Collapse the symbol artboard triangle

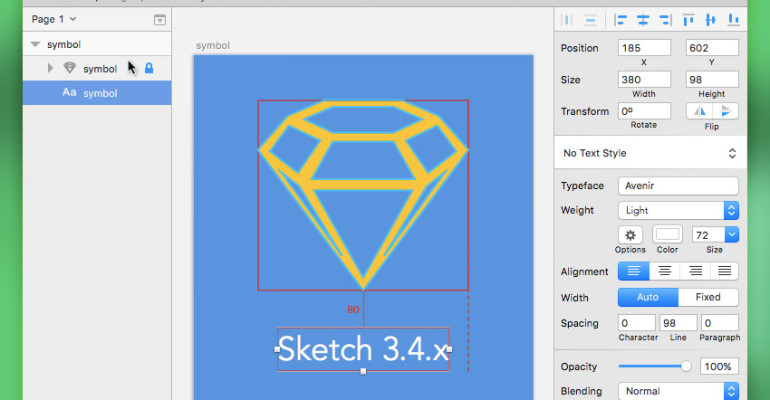(x=35, y=44)
